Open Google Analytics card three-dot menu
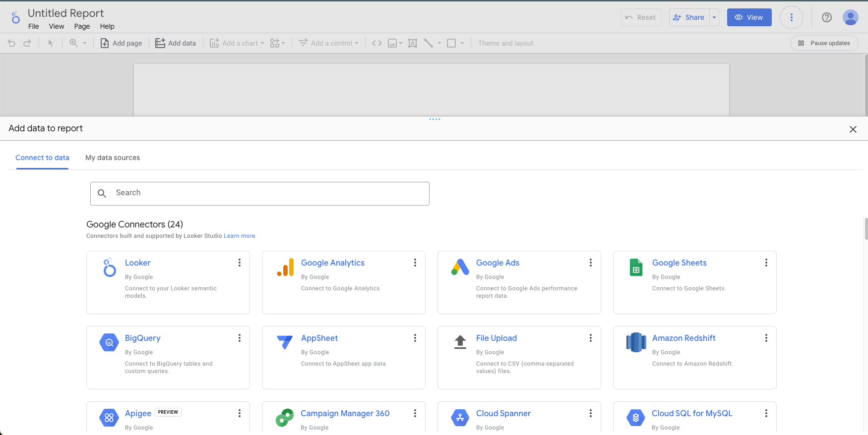868x435 pixels. pos(415,263)
